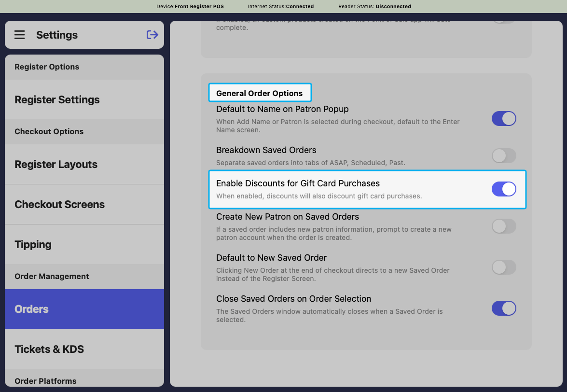Click the Internet Status Connected indicator
This screenshot has width=567, height=392.
point(281,6)
